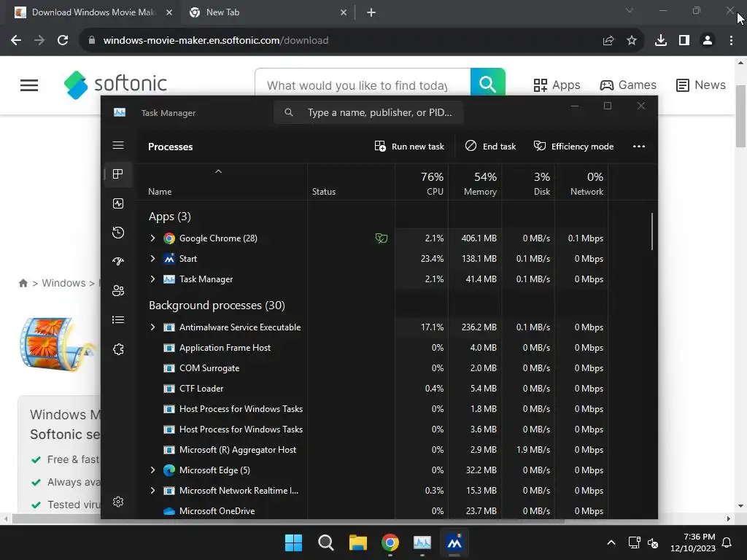Open notifications bell in system tray
747x560 pixels.
click(727, 542)
